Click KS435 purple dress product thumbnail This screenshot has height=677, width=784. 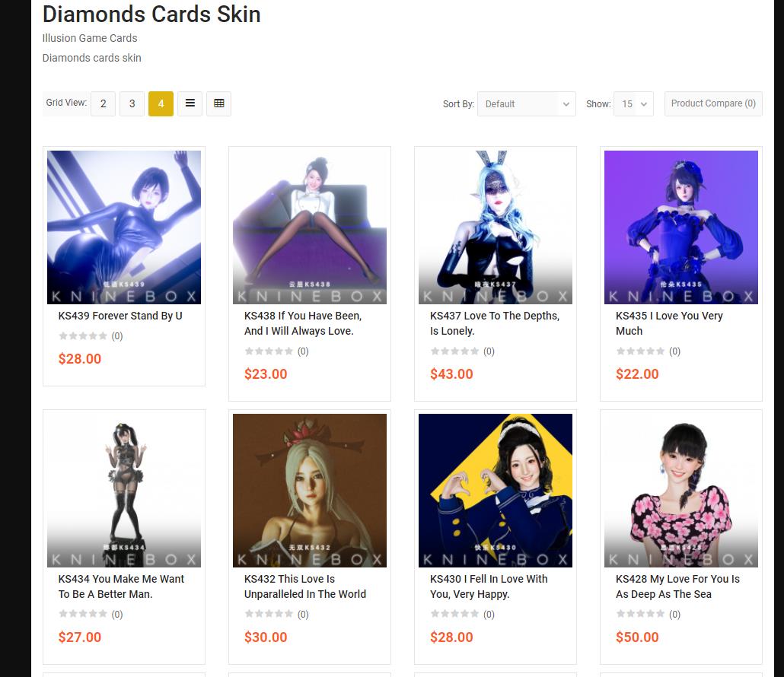[x=681, y=227]
